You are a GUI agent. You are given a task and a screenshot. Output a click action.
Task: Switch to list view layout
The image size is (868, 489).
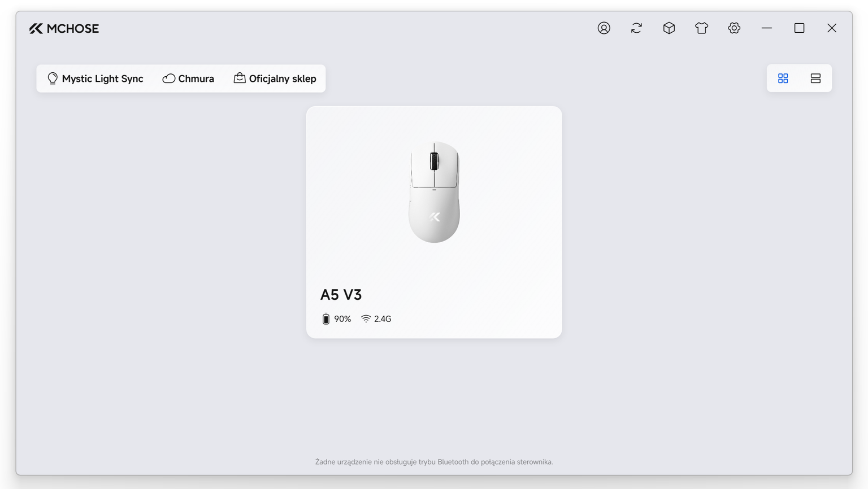[815, 78]
